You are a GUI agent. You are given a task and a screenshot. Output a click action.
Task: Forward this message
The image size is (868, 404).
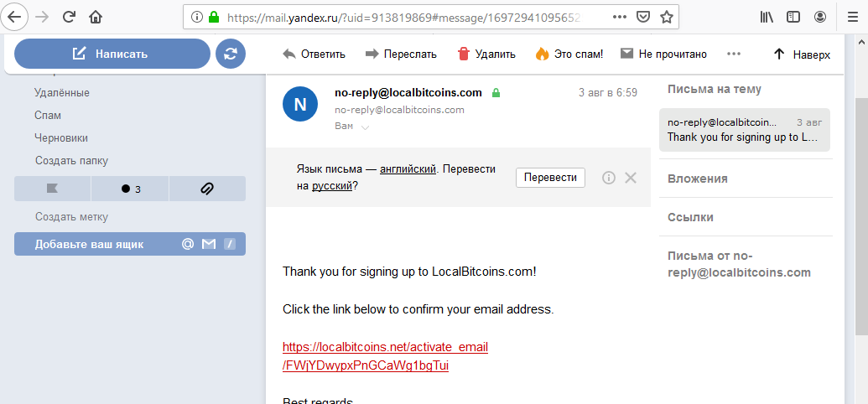(401, 54)
